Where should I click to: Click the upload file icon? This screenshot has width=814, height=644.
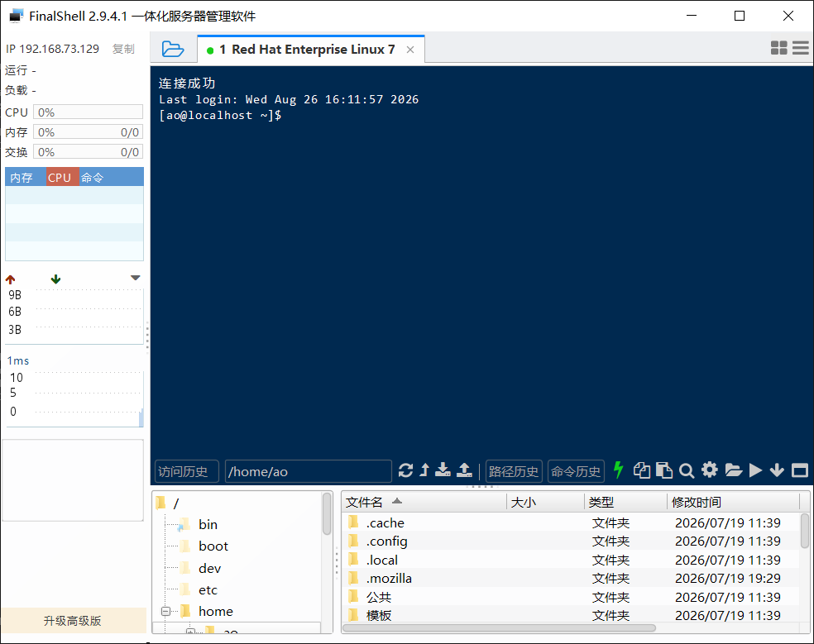click(464, 470)
